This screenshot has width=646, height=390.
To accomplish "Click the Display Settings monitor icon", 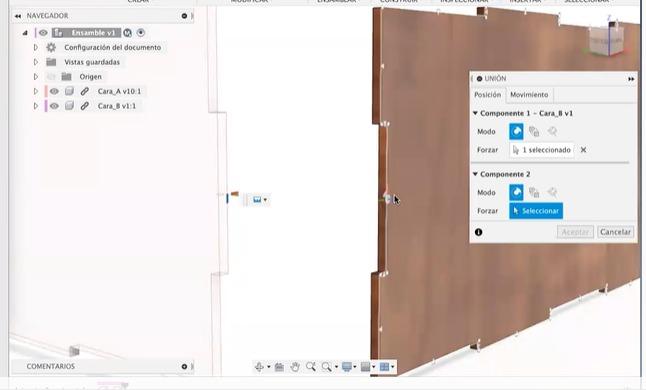I will click(347, 367).
